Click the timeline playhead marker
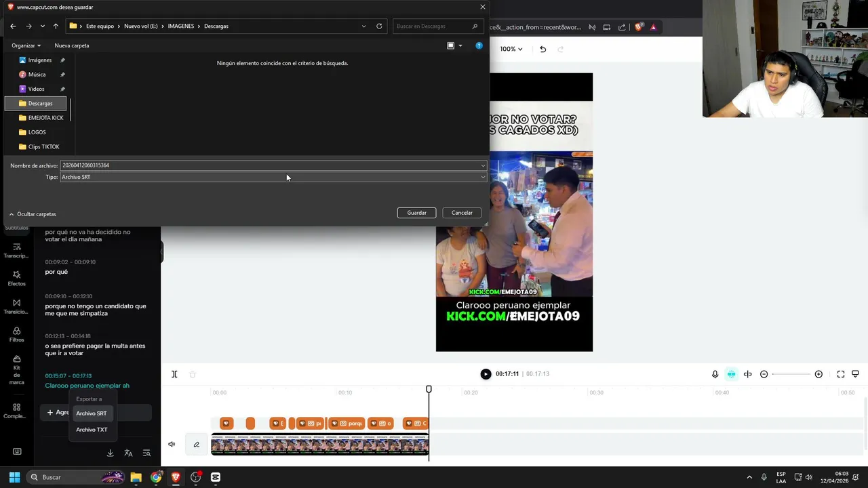This screenshot has width=868, height=488. [429, 389]
